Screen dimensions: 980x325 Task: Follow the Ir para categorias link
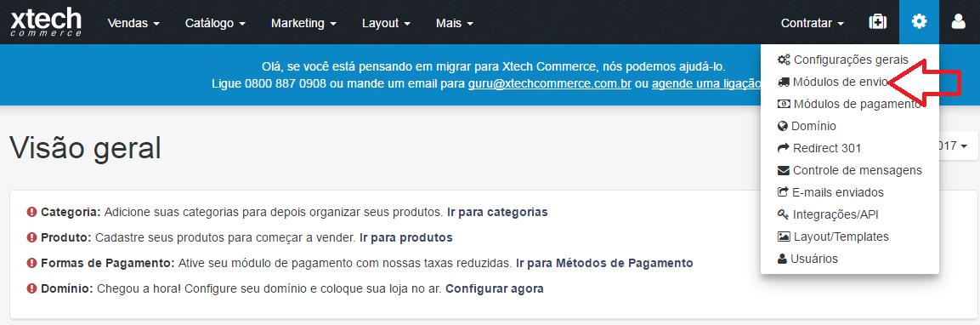tap(497, 212)
